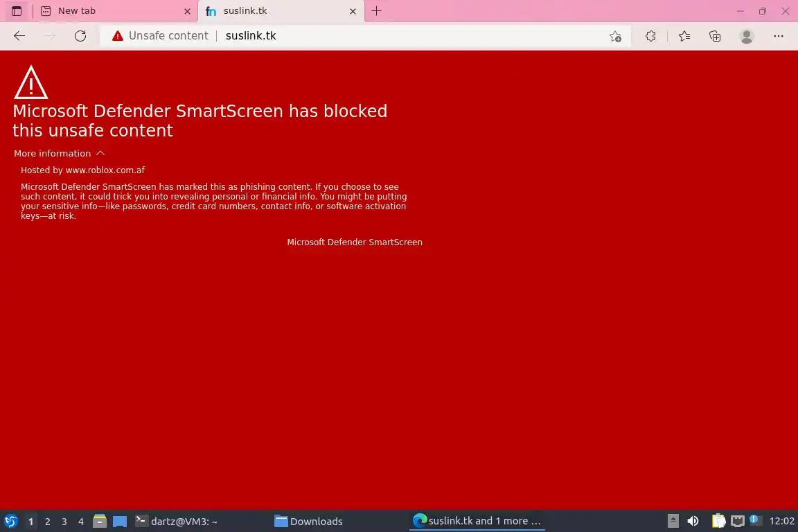Open the Extensions puzzle icon
The image size is (798, 532).
(x=650, y=36)
